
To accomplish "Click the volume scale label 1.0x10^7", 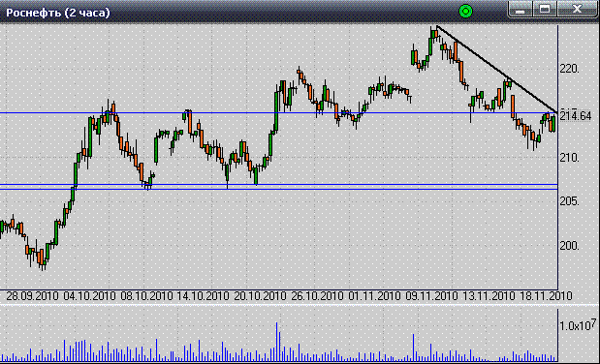I will 578,325.
